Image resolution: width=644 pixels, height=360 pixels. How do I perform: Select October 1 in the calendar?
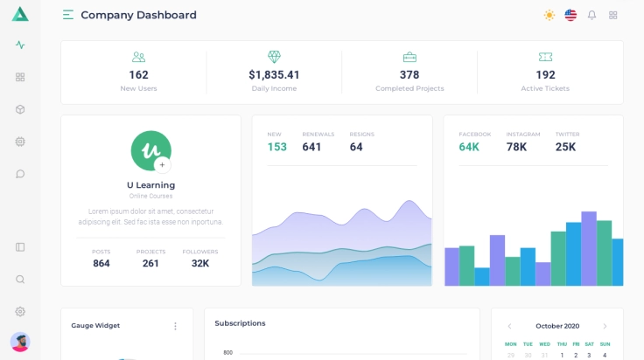[562, 355]
